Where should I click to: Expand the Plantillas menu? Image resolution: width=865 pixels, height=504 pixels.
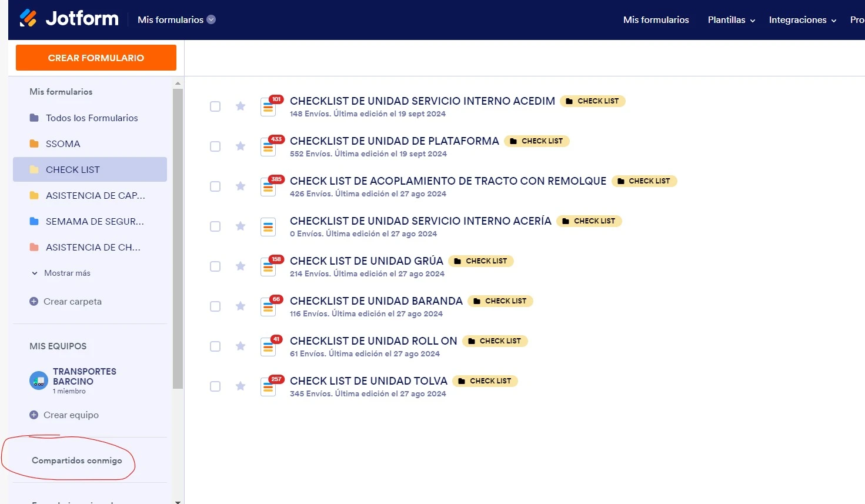coord(731,20)
